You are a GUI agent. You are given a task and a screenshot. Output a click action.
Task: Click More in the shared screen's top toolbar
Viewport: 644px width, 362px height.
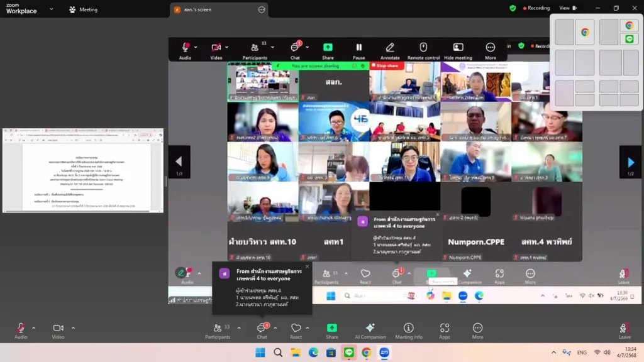[491, 51]
